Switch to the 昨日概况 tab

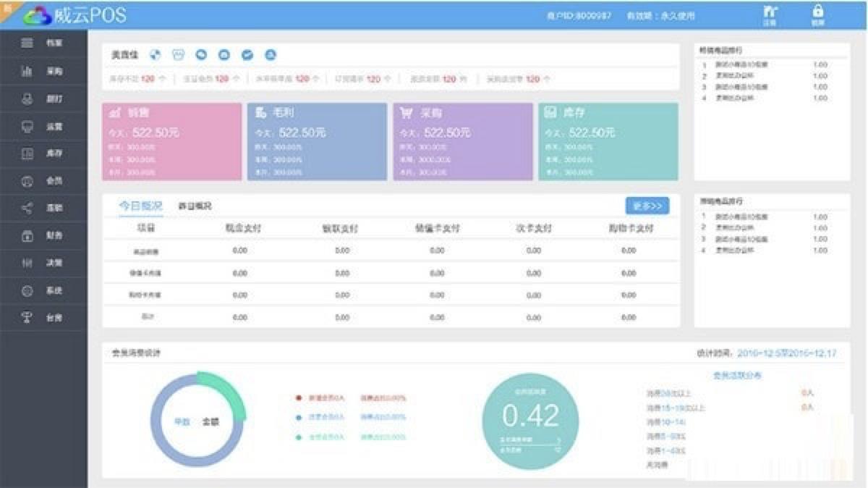point(195,206)
